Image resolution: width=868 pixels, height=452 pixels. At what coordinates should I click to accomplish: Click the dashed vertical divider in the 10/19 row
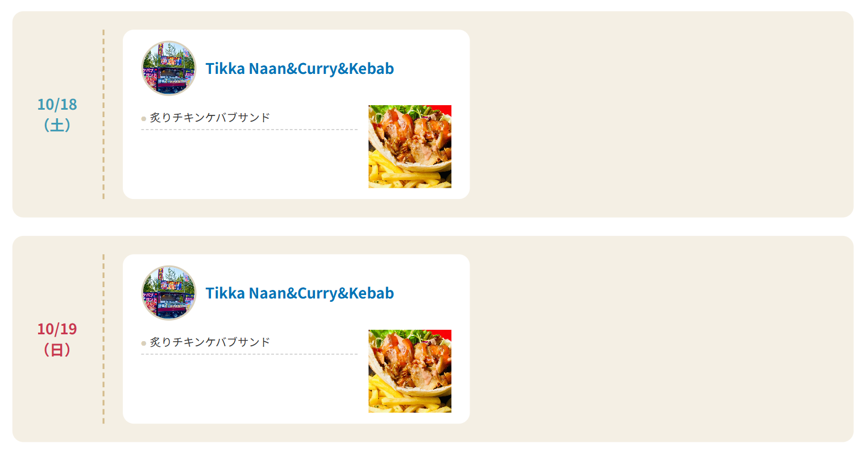click(x=103, y=339)
